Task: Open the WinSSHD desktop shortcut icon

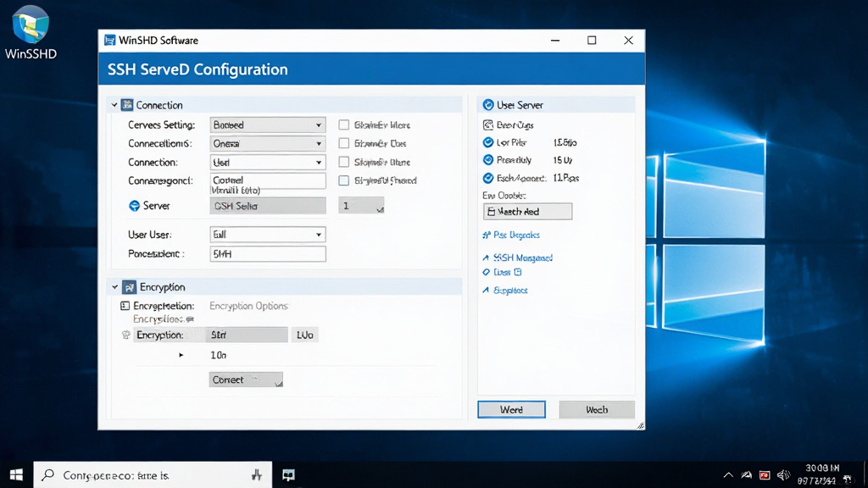Action: (x=31, y=25)
